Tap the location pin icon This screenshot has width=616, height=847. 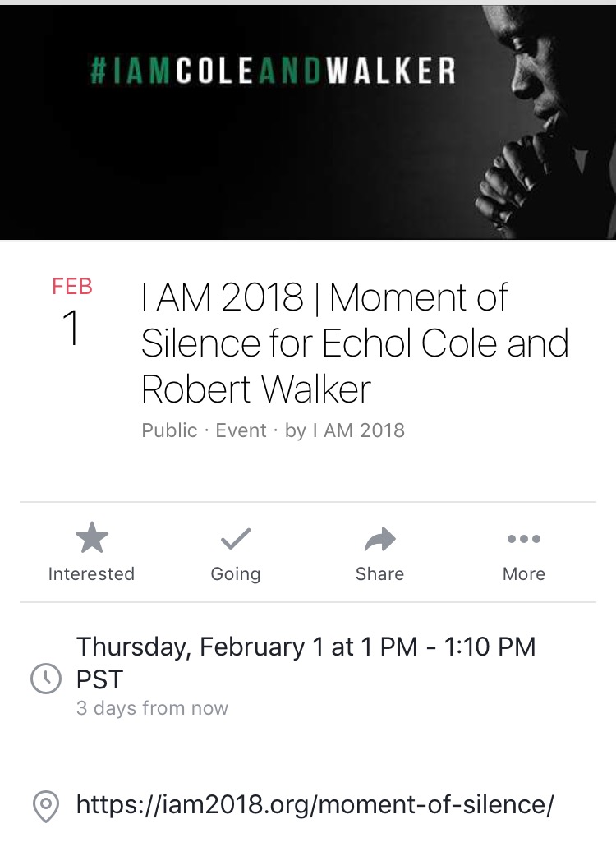[x=46, y=807]
